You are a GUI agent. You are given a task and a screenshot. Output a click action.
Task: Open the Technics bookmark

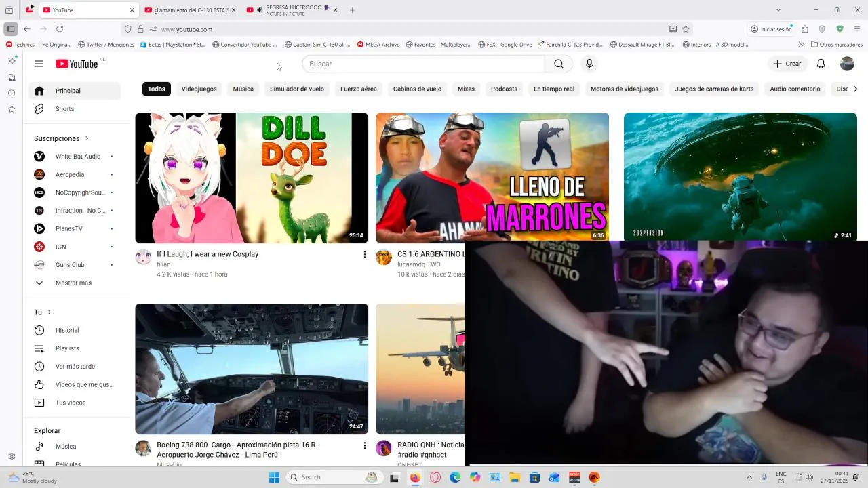coord(39,45)
